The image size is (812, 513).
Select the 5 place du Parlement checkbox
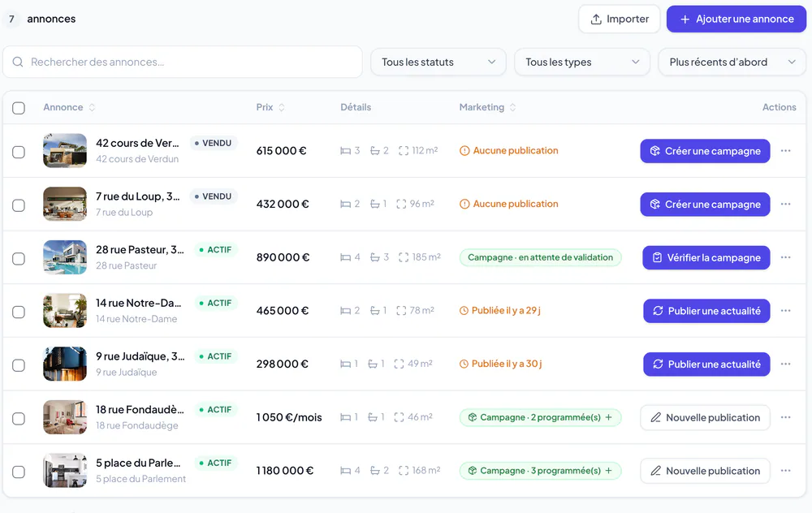(19, 472)
